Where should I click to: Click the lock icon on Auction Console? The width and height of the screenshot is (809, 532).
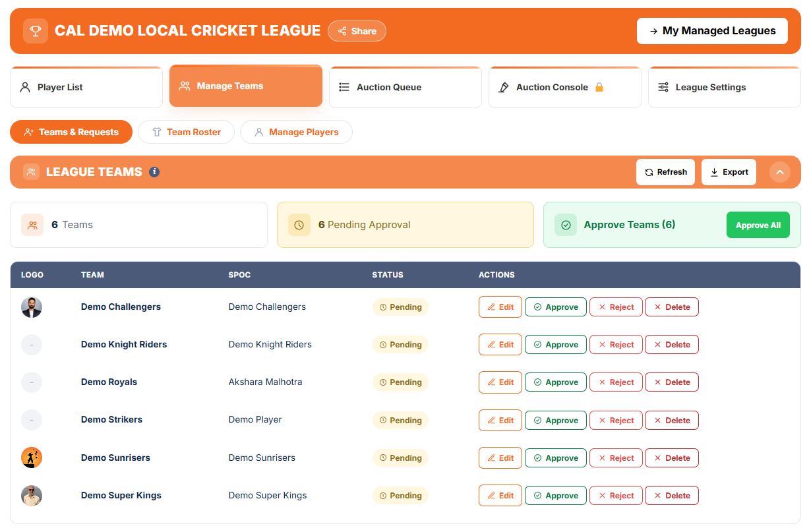coord(599,87)
